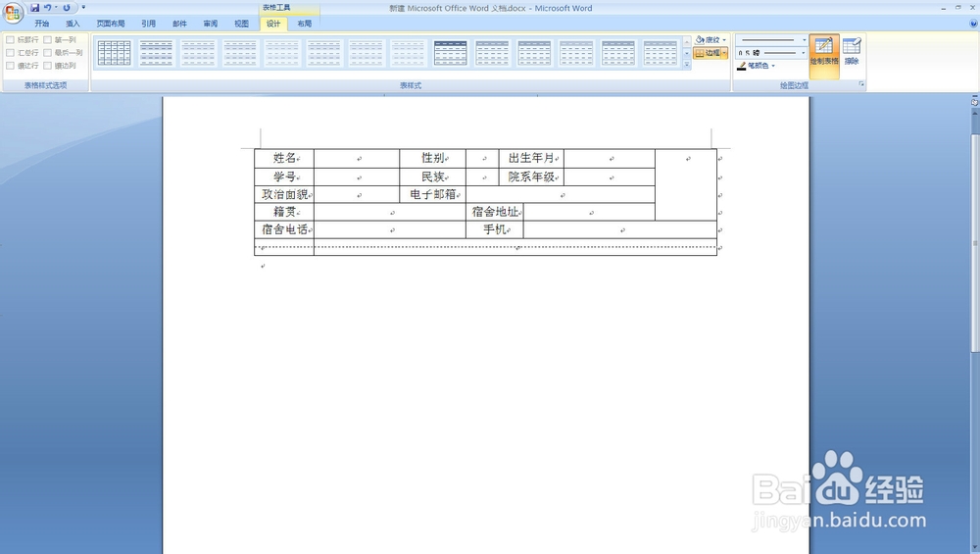The width and height of the screenshot is (980, 554).
Task: Open the 笔颜色 pen color picker
Action: pyautogui.click(x=757, y=66)
